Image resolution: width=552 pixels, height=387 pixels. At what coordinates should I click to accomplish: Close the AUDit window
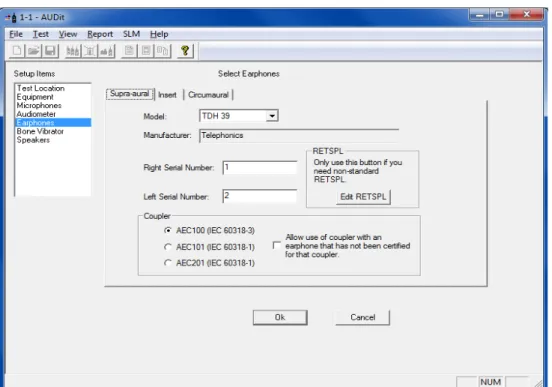click(x=527, y=14)
